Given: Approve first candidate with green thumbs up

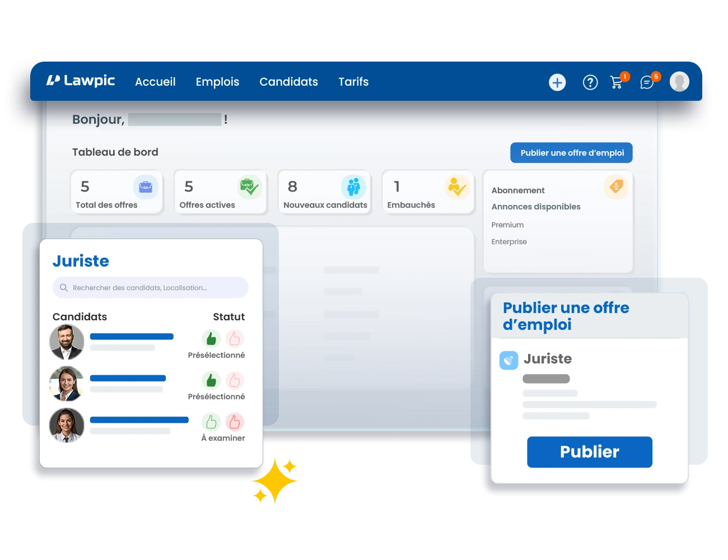Looking at the screenshot, I should (211, 339).
